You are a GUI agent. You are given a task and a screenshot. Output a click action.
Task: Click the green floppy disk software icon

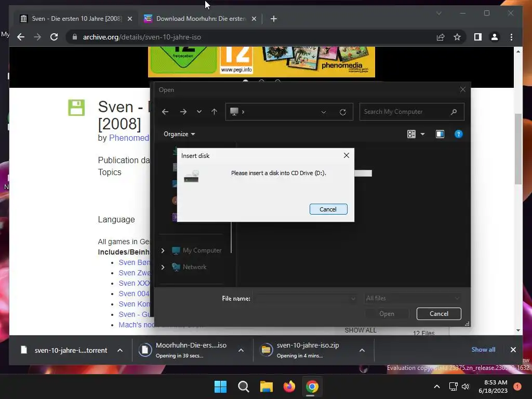click(x=76, y=108)
